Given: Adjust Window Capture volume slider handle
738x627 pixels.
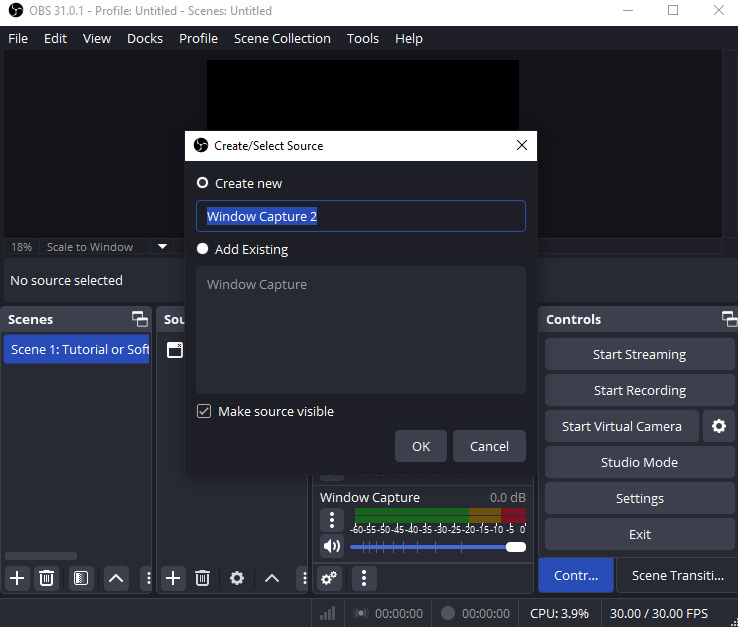Looking at the screenshot, I should (516, 547).
